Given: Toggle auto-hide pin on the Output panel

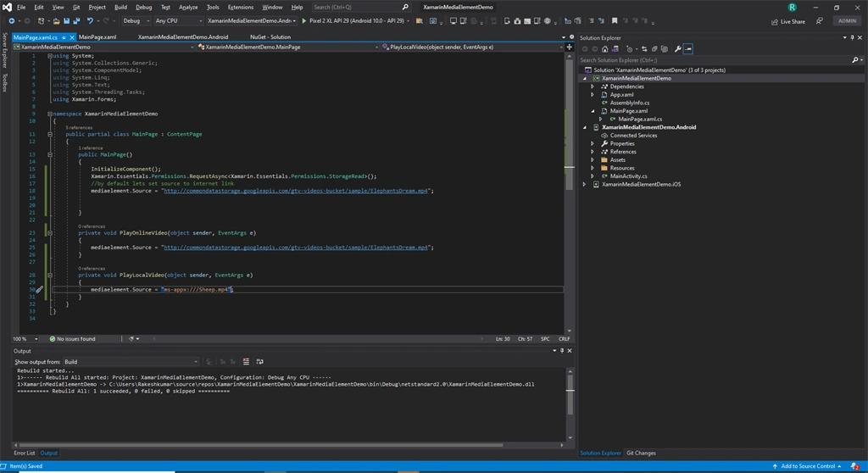Looking at the screenshot, I should point(562,351).
